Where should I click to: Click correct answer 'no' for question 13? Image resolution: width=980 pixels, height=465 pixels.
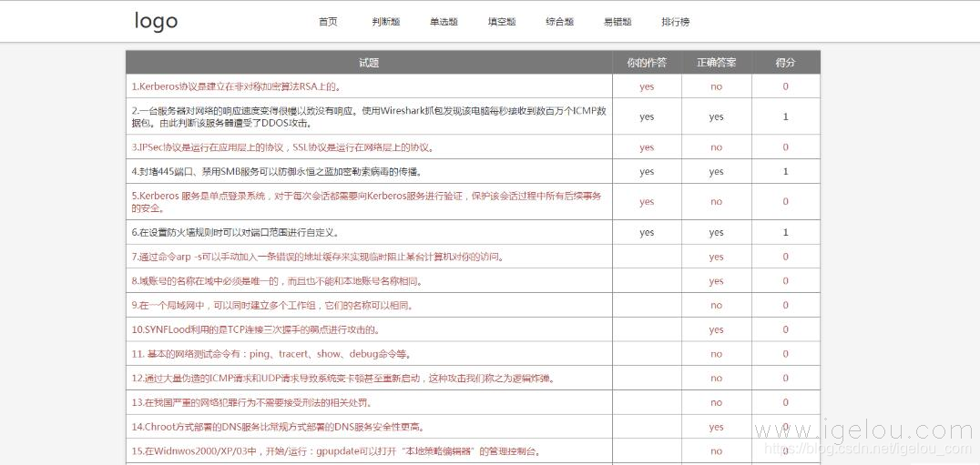tap(716, 402)
